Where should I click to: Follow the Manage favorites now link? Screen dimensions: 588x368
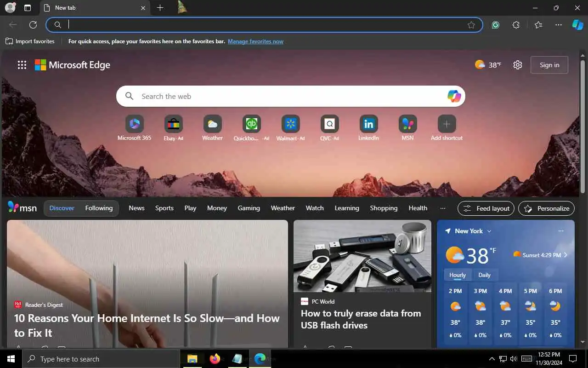click(255, 41)
